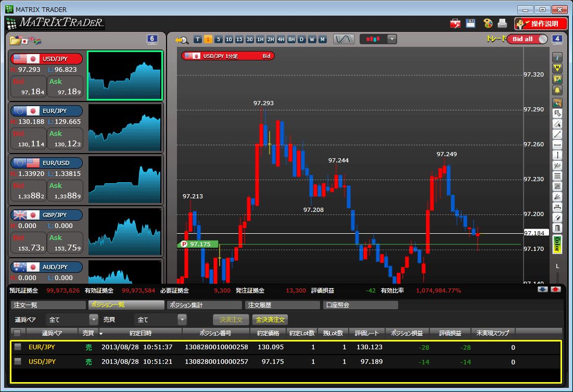This screenshot has height=392, width=573.
Task: Check the USD/JPY position row checkbox
Action: pos(18,361)
